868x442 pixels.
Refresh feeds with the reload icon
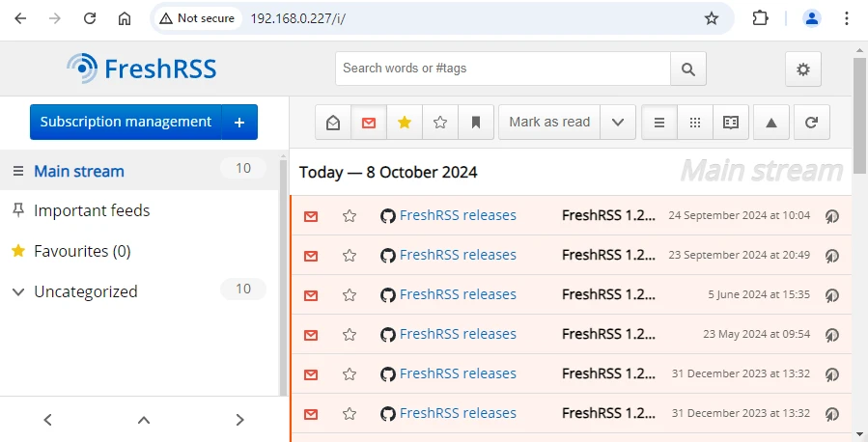[811, 123]
